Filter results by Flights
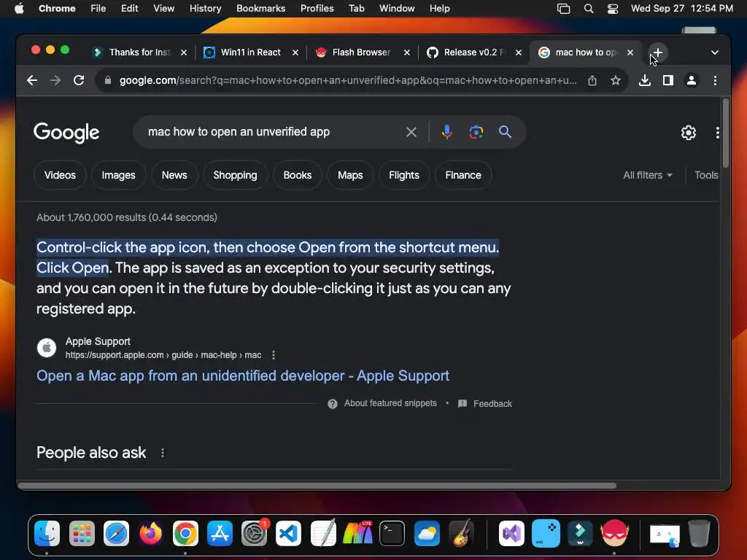 (x=404, y=175)
